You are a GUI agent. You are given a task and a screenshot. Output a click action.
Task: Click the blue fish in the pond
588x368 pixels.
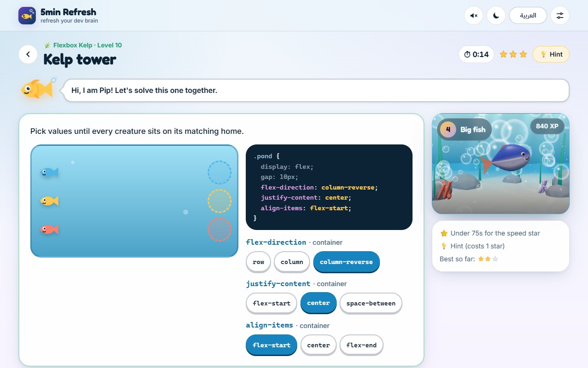[x=49, y=172]
